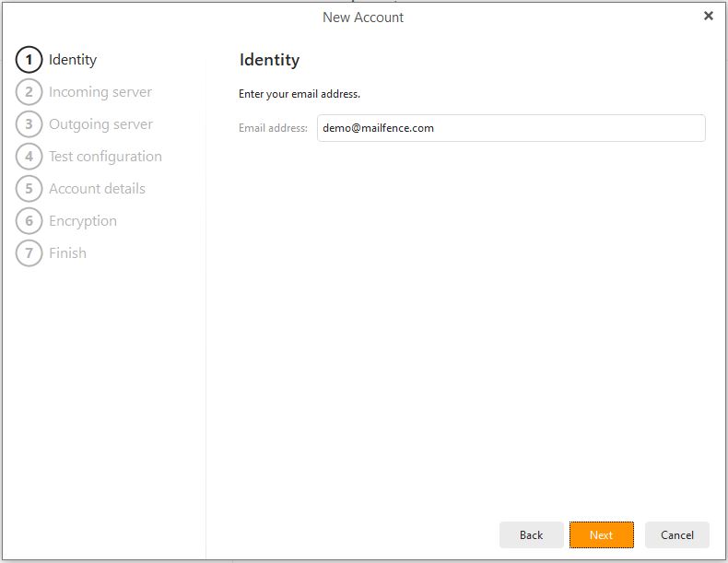The height and width of the screenshot is (563, 728).
Task: Click the step 6 circle icon
Action: pos(29,221)
